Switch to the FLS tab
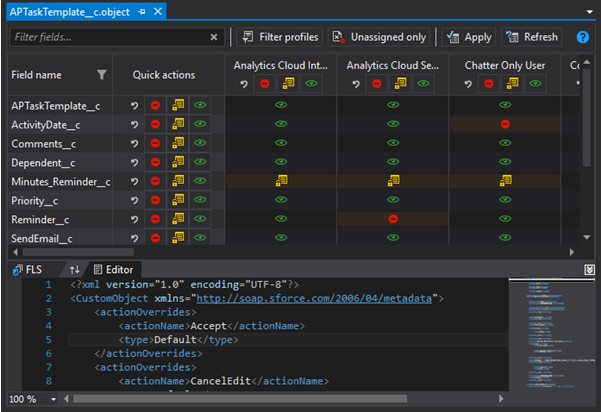The image size is (601, 412). (28, 270)
